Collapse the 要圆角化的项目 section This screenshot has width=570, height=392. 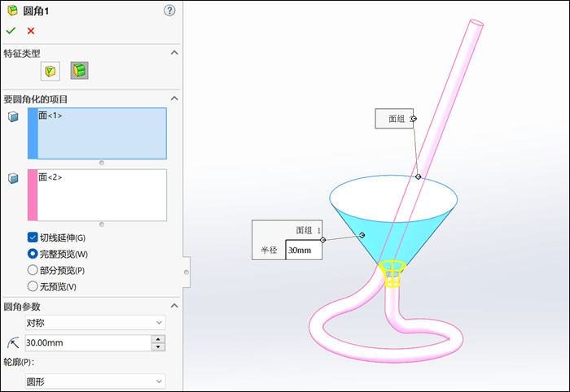point(174,98)
